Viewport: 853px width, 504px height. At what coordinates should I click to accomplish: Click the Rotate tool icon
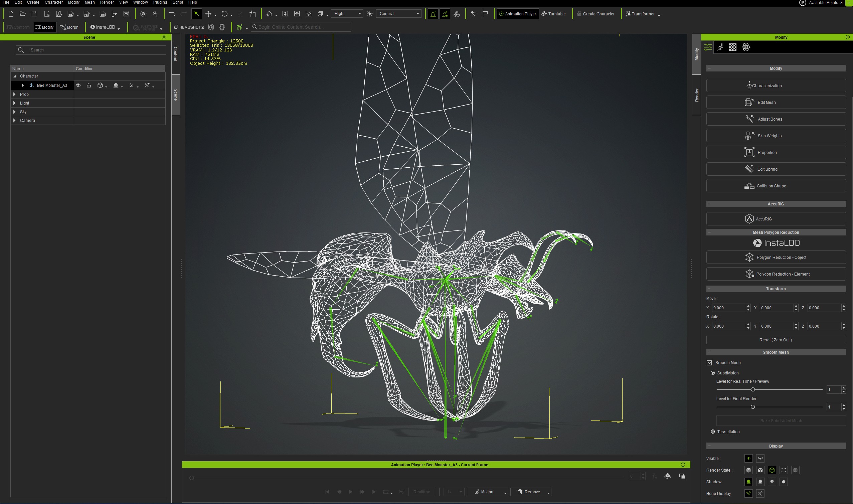pyautogui.click(x=224, y=14)
